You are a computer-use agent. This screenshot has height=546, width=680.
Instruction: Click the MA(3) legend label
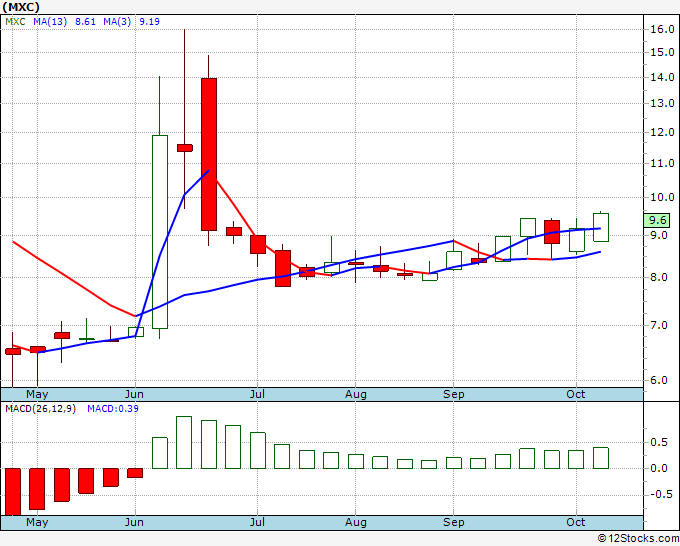tap(117, 22)
